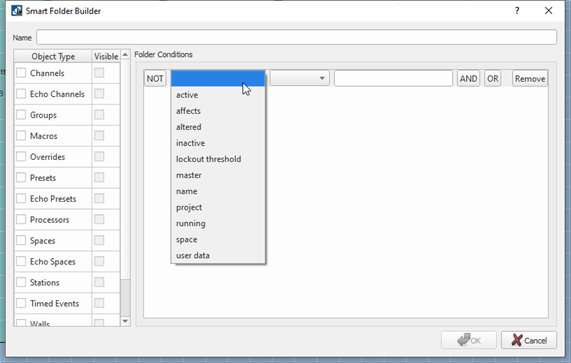Click the OR condition button
Viewport: 571px width, 363px height.
[x=493, y=79]
